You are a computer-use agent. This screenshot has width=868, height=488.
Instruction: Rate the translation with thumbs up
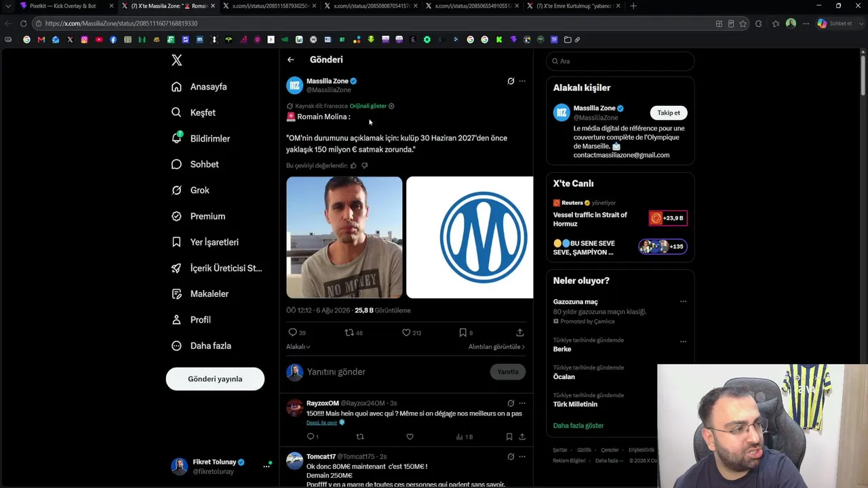[353, 165]
